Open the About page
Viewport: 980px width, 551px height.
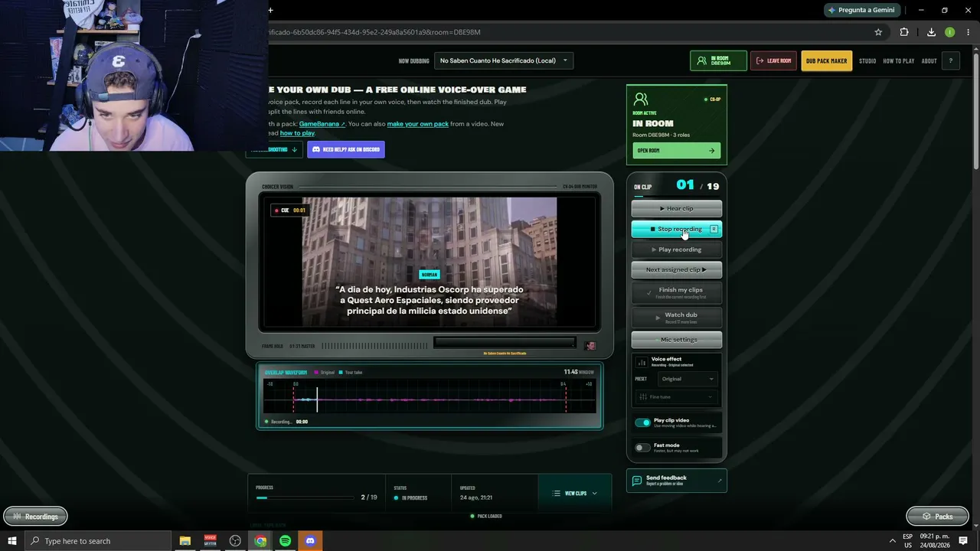tap(929, 61)
